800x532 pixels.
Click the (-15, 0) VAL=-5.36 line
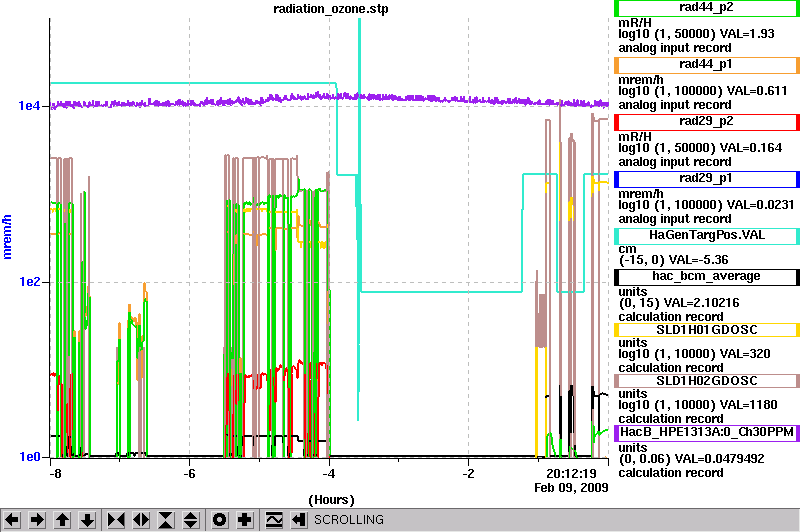tap(673, 260)
